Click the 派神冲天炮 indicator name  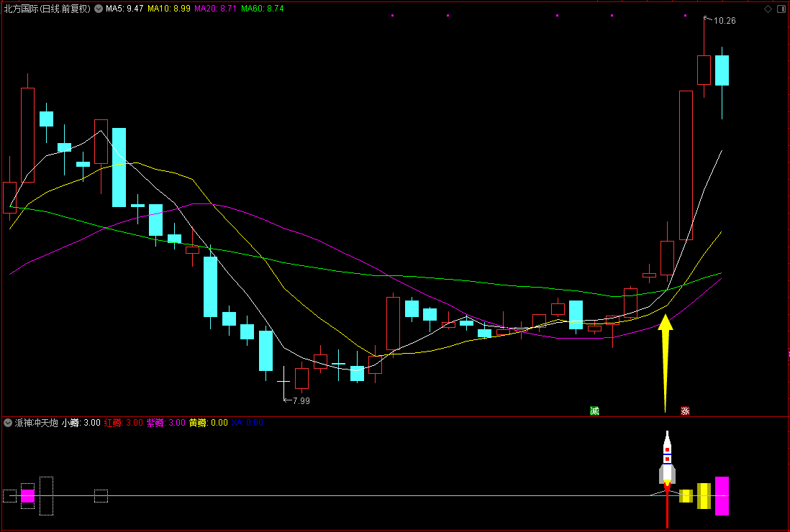coord(36,423)
